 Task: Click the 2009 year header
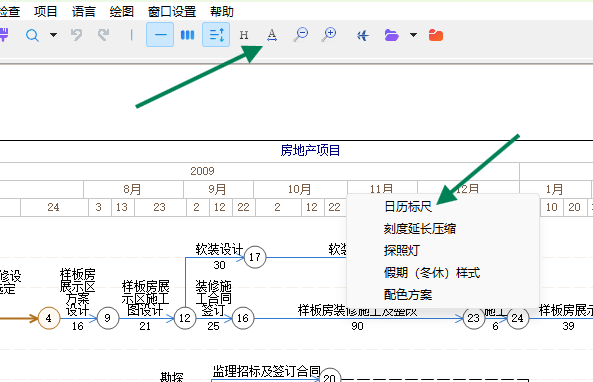coord(202,171)
